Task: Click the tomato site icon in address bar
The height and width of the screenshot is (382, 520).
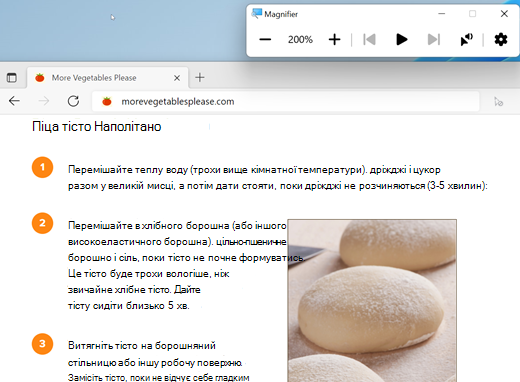Action: point(107,101)
